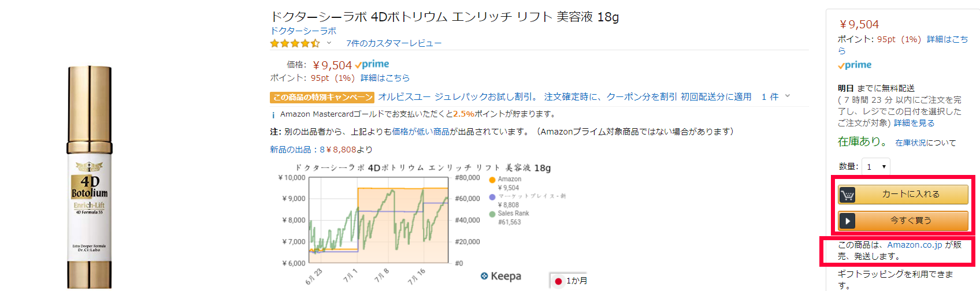Expand the star rating breakdown chevron

pyautogui.click(x=329, y=43)
